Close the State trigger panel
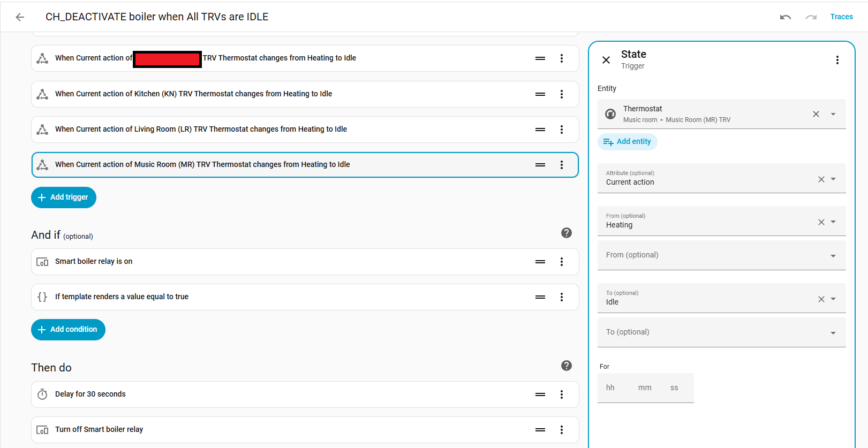Image resolution: width=868 pixels, height=448 pixels. pos(606,60)
